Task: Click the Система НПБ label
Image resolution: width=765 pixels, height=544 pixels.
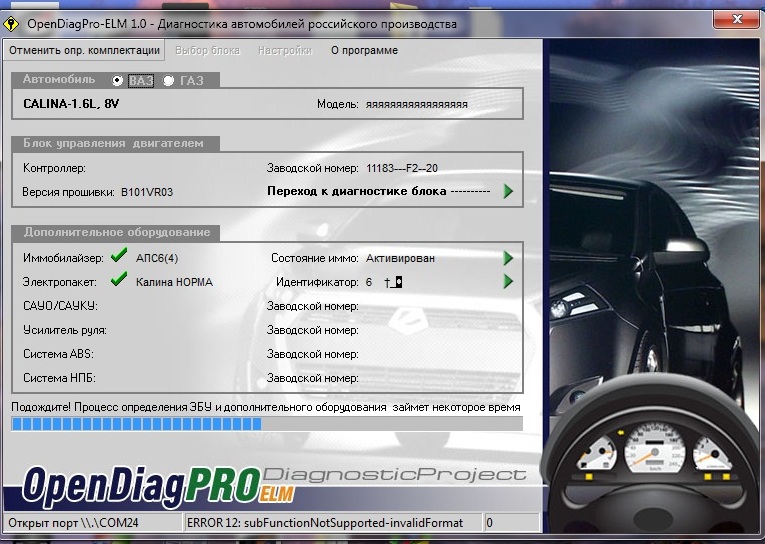Action: 60,378
